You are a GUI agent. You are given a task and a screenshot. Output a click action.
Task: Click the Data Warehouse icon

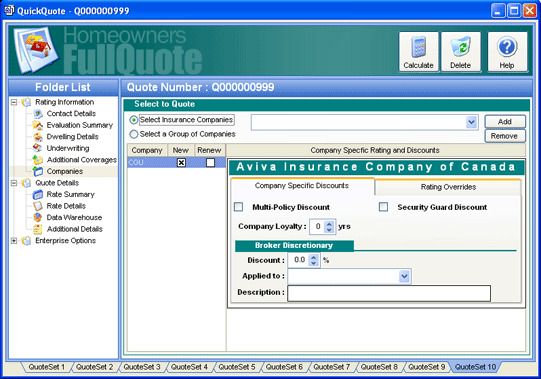pyautogui.click(x=38, y=217)
